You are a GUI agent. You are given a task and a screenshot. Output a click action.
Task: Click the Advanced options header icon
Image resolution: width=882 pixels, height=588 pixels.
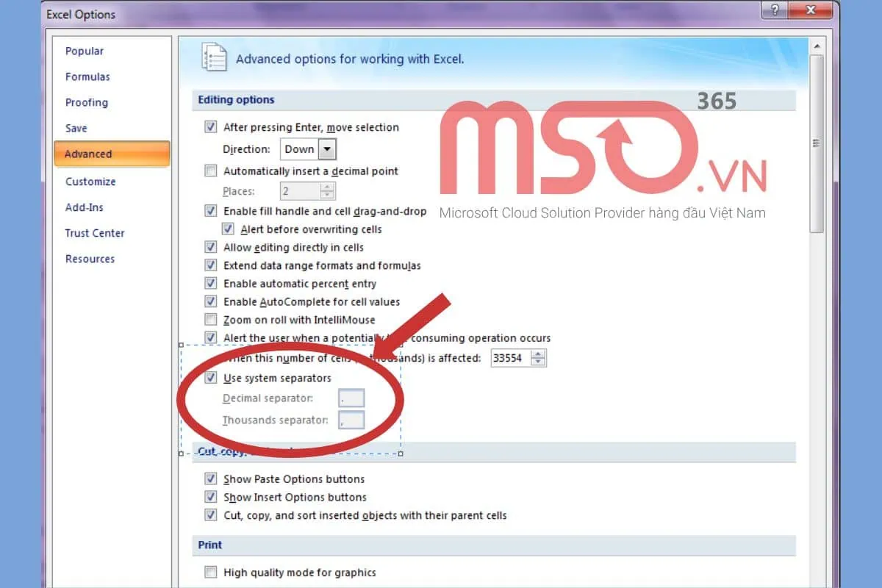click(214, 58)
